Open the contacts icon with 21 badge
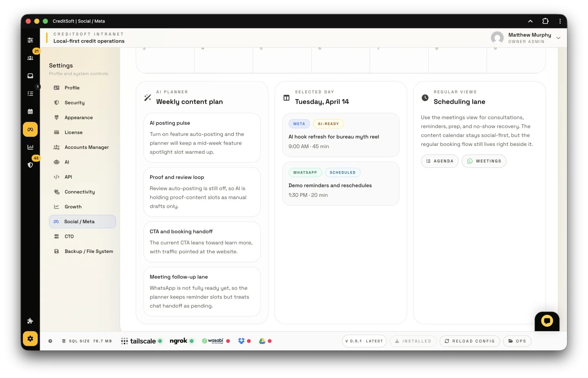Screen dimensions: 588x378 click(30, 58)
